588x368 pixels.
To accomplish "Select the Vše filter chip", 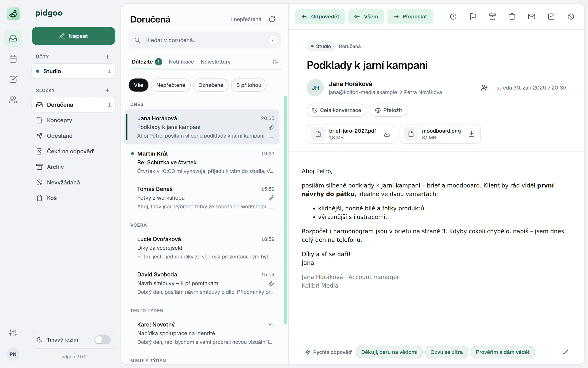I will [138, 85].
